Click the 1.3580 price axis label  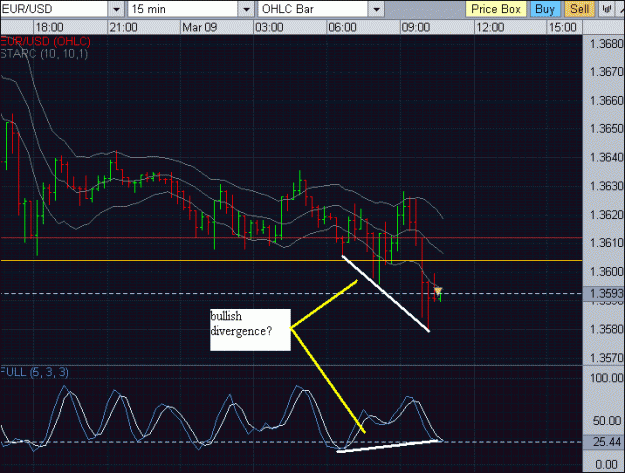pos(606,329)
